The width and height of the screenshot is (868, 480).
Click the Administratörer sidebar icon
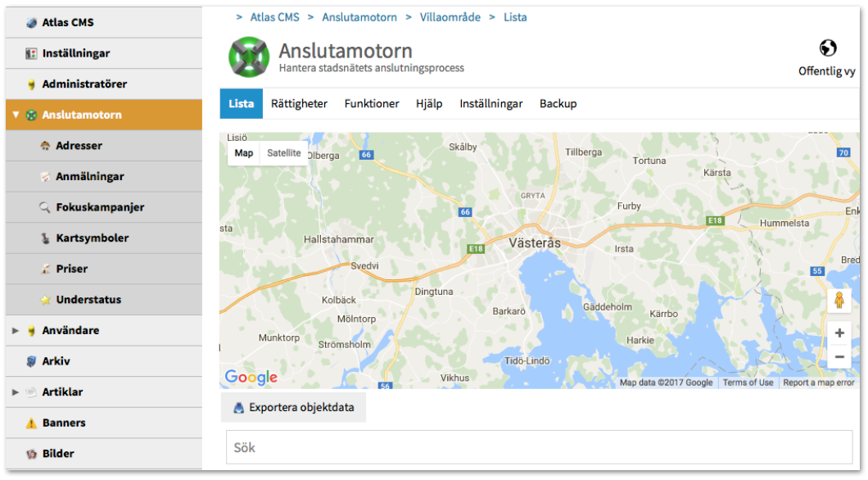point(32,84)
